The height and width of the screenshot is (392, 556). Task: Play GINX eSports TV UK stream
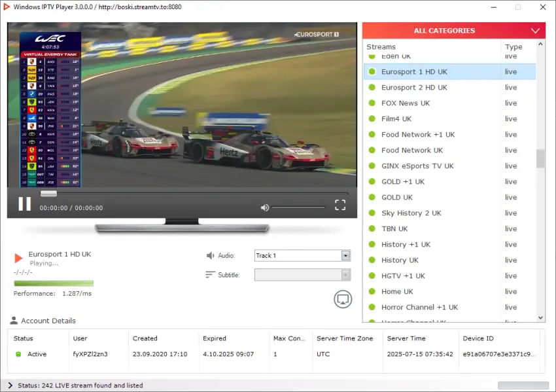[449, 166]
